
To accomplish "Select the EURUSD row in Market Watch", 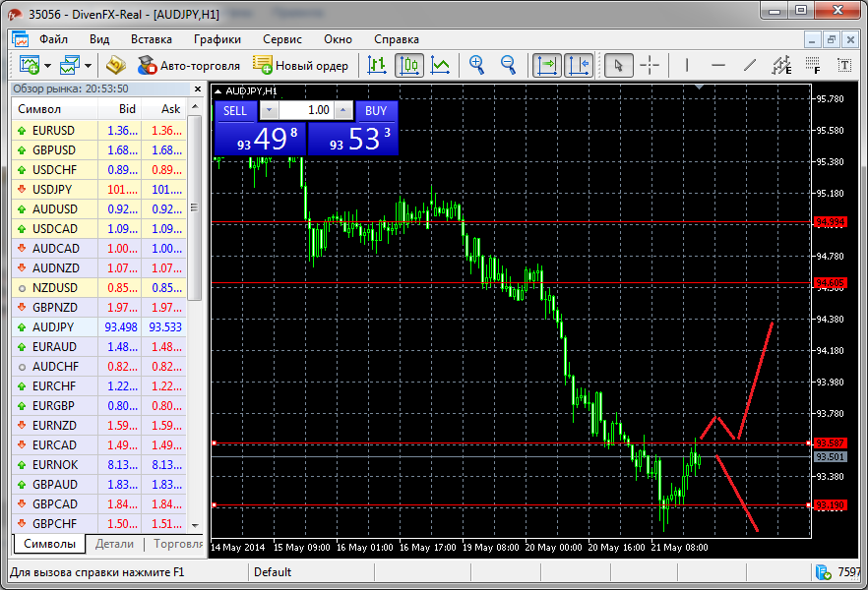I will coord(99,131).
